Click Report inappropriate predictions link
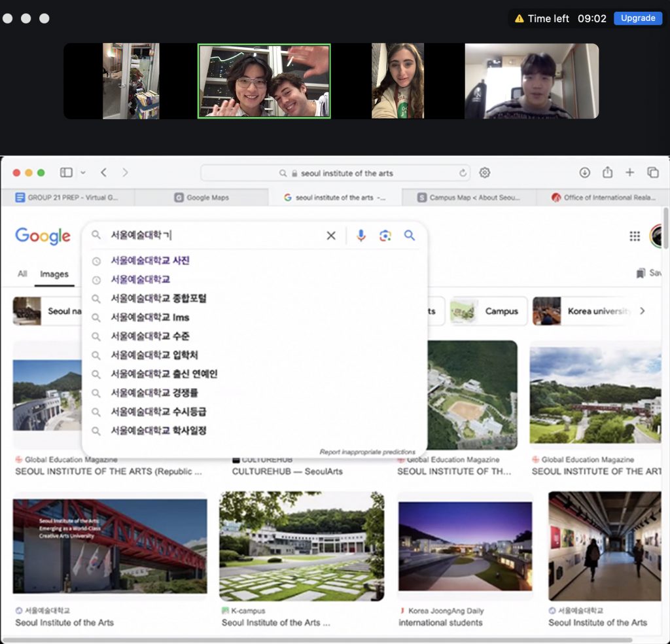Screen dimensions: 670x644 pos(368,452)
